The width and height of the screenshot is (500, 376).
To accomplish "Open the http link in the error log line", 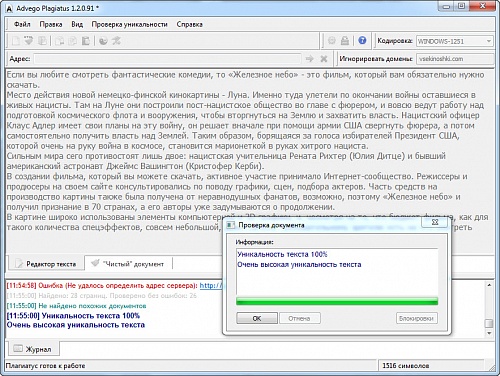I will pos(211,286).
